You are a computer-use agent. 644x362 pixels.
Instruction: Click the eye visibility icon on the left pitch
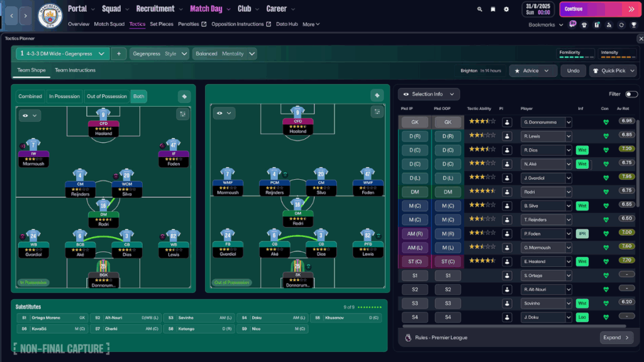[25, 114]
